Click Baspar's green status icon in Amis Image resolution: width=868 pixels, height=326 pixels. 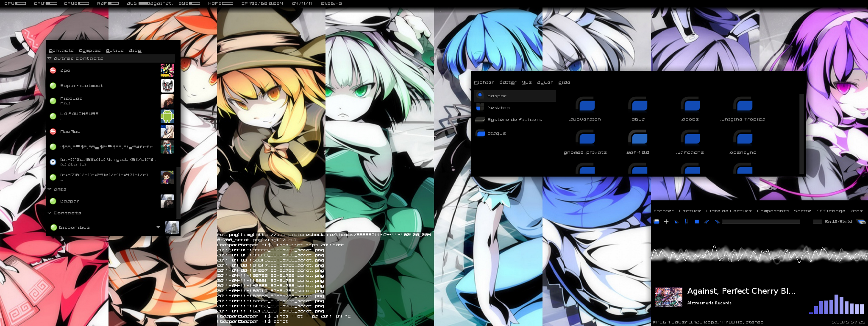tap(53, 201)
